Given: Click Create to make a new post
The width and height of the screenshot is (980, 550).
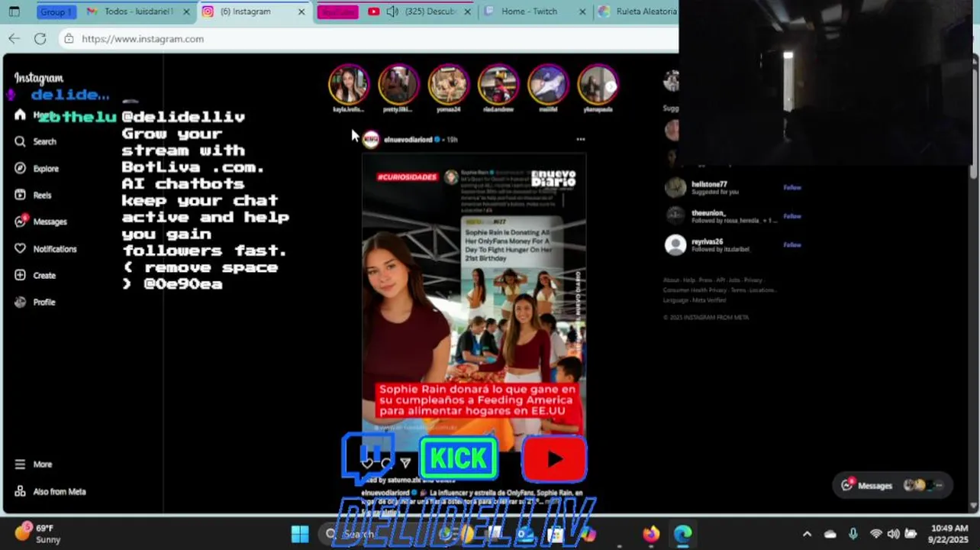Looking at the screenshot, I should [35, 275].
